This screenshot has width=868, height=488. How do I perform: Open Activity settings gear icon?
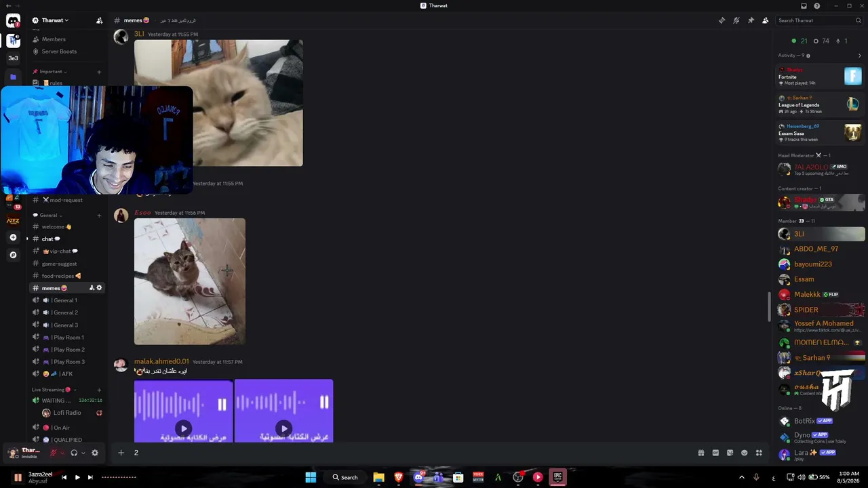pyautogui.click(x=808, y=56)
